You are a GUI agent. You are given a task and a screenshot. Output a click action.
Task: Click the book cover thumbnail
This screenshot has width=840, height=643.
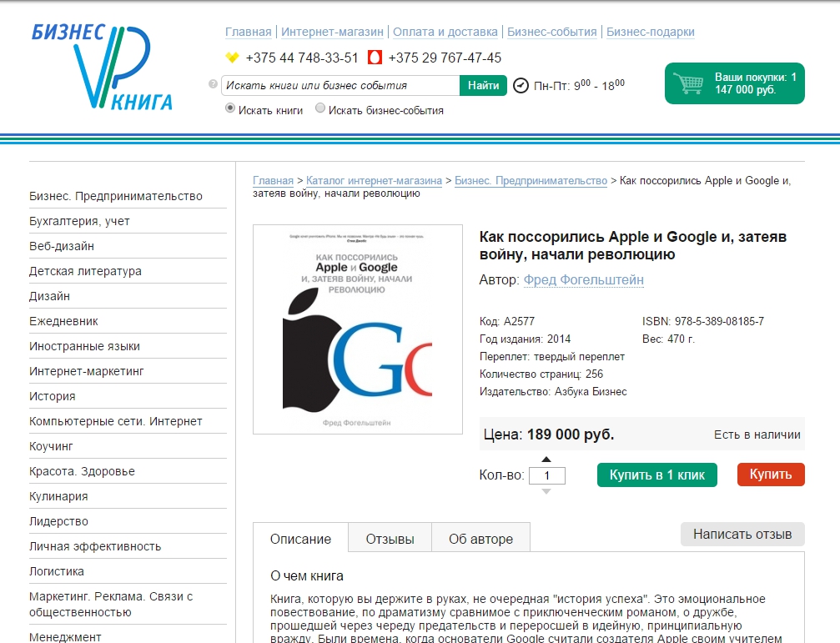tap(358, 329)
